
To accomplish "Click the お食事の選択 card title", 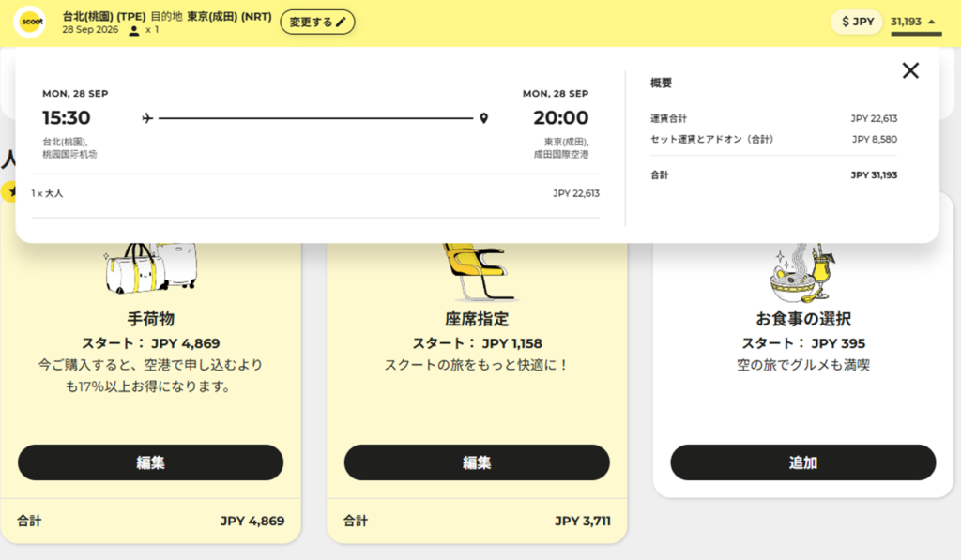I will (802, 319).
